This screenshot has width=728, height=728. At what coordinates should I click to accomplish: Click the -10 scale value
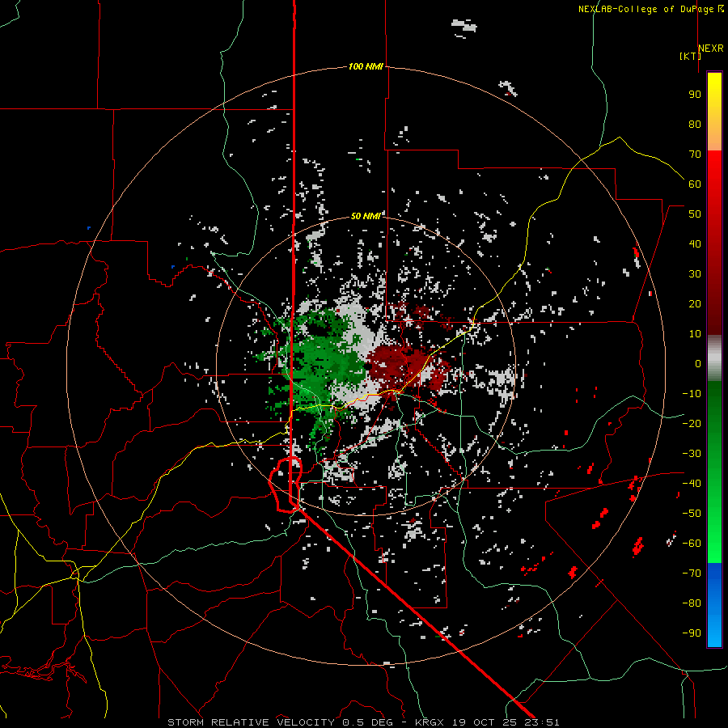click(692, 394)
